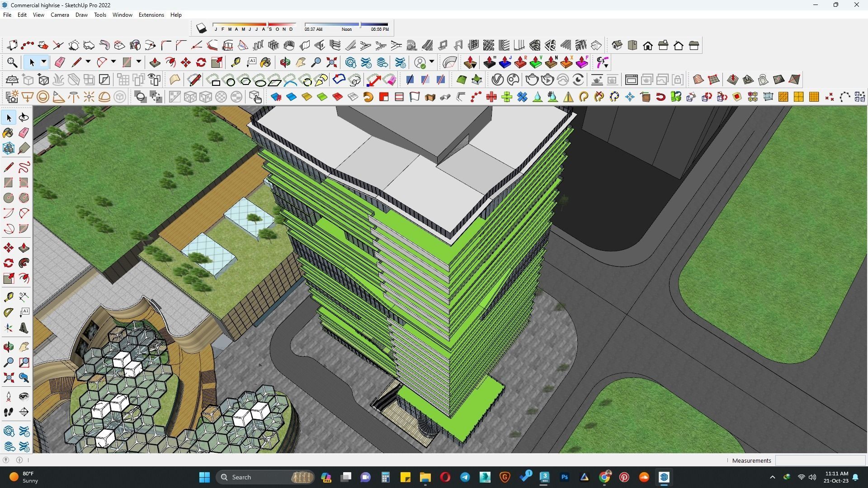The image size is (868, 488).
Task: Select the Paint Bucket tool in the left toolbar
Action: pos(9,132)
